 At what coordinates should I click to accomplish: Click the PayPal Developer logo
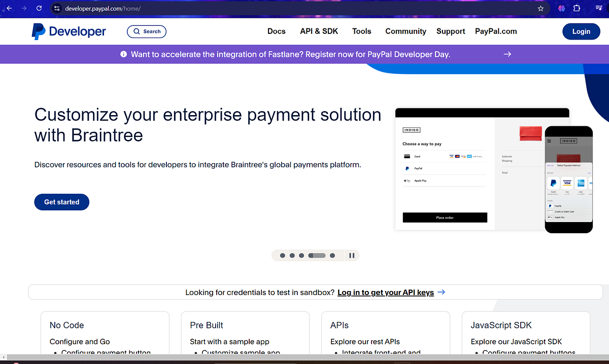pyautogui.click(x=69, y=31)
